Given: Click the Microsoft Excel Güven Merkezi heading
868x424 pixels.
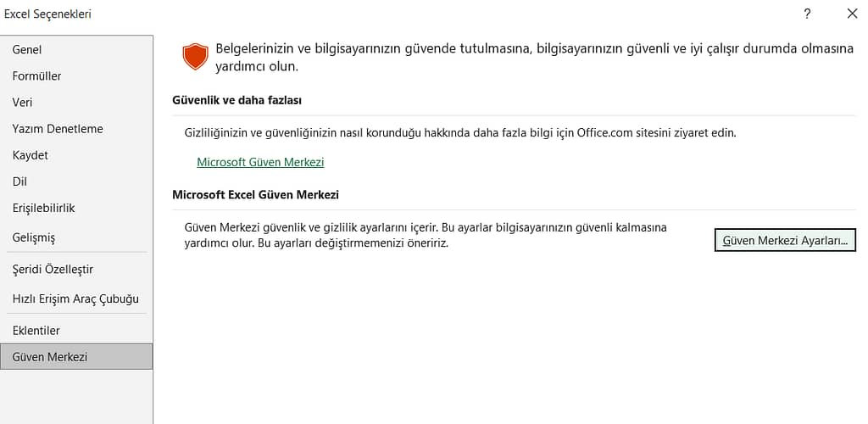Looking at the screenshot, I should tap(256, 195).
